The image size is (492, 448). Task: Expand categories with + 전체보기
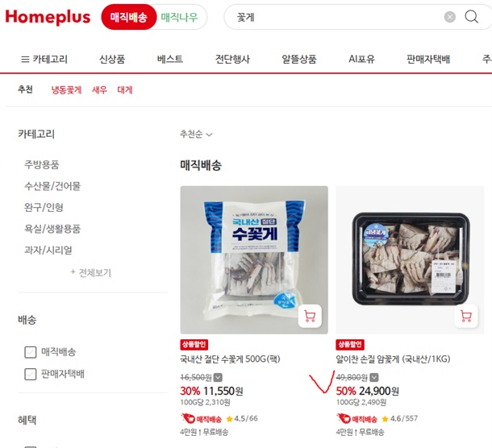tap(91, 273)
